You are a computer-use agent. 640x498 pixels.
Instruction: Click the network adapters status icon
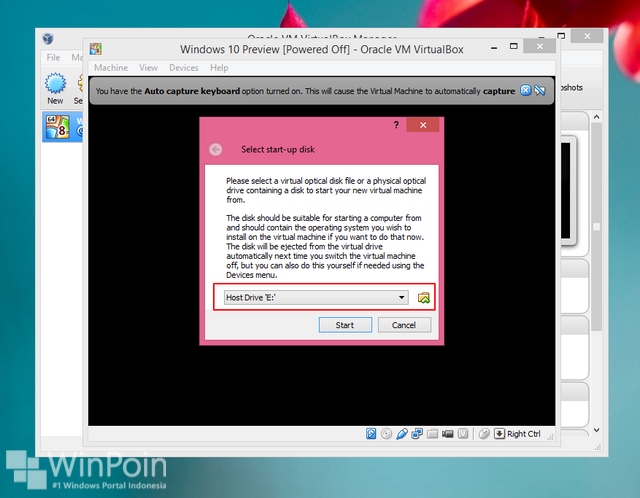pos(417,434)
